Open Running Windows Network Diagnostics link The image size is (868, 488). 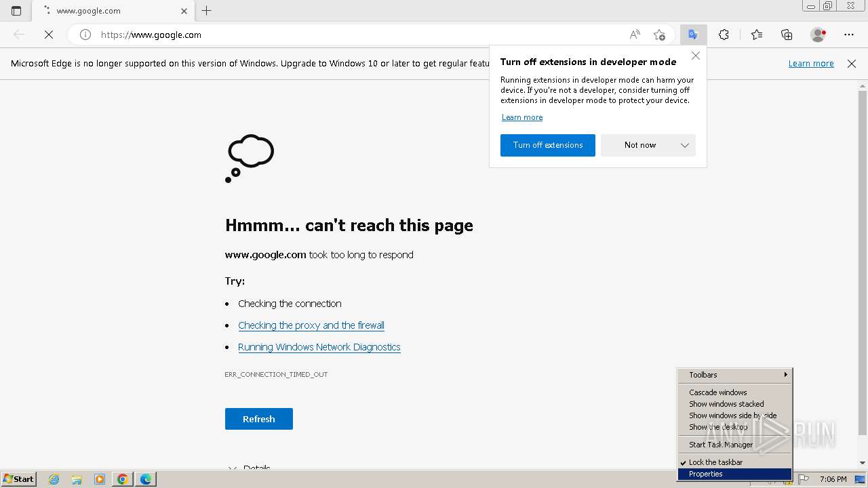[x=319, y=347]
